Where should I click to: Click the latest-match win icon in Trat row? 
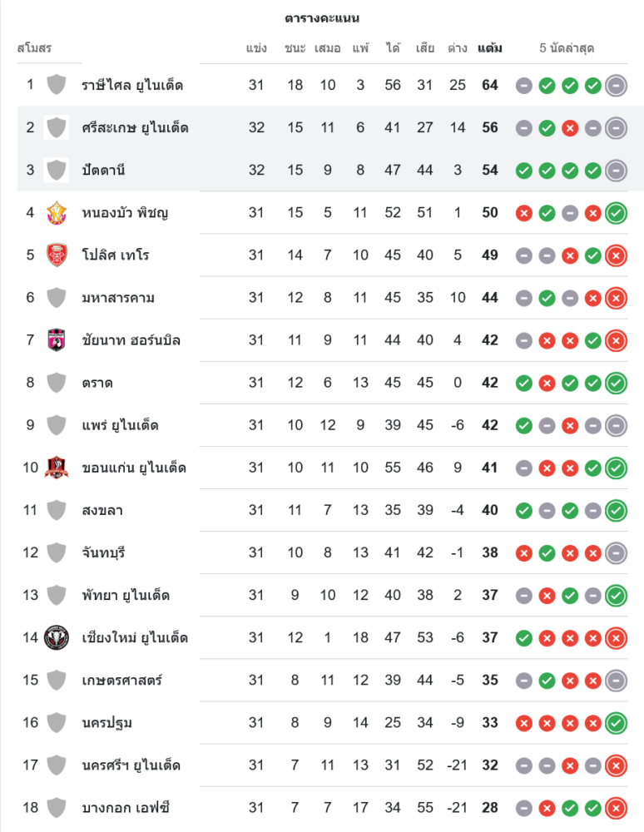616,384
